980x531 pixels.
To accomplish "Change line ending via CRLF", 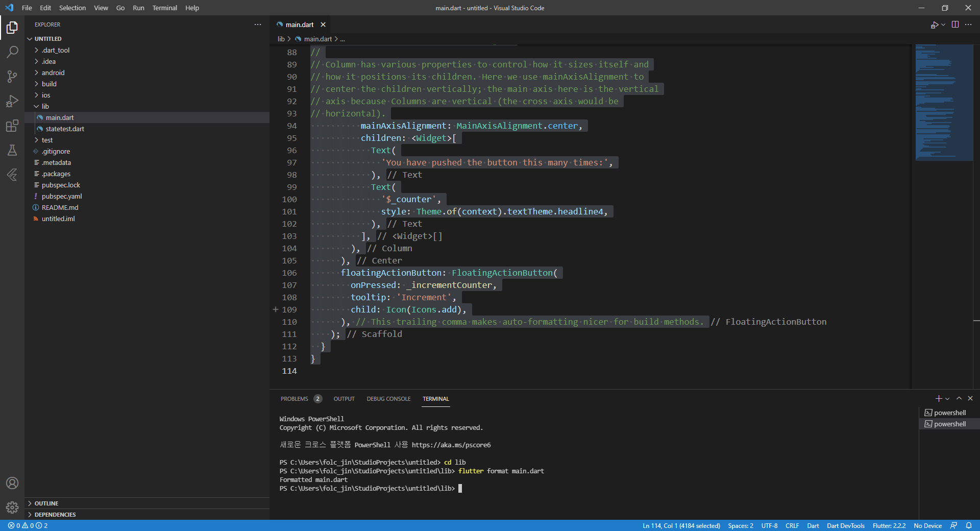I will (x=792, y=525).
